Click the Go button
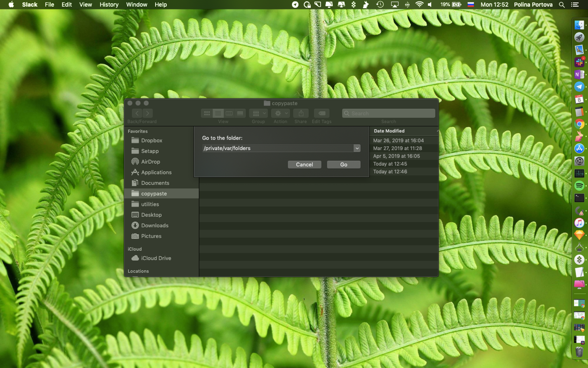Screen dimensions: 588x368 pyautogui.click(x=343, y=165)
